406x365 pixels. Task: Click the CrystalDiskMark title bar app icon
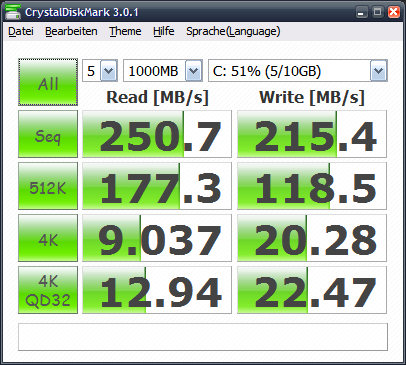pos(13,12)
